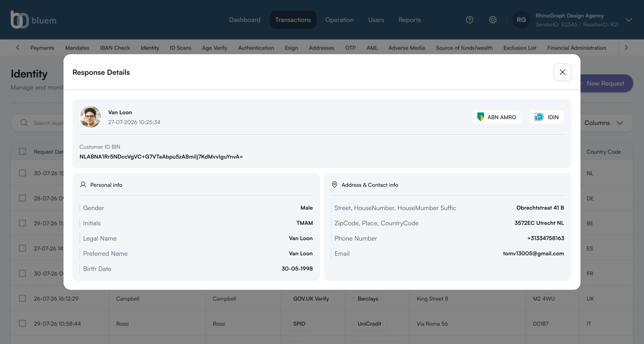This screenshot has width=644, height=344.
Task: Click the RG account avatar
Action: pyautogui.click(x=521, y=20)
